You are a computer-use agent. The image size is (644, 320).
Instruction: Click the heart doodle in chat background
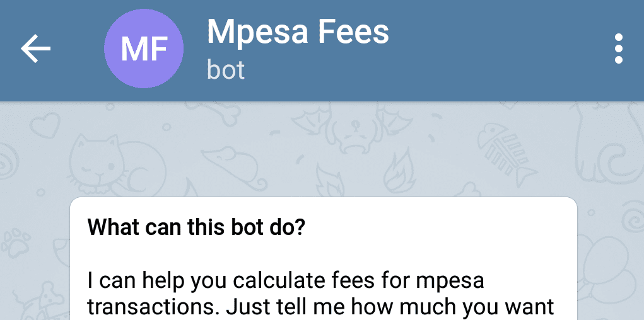(44, 125)
